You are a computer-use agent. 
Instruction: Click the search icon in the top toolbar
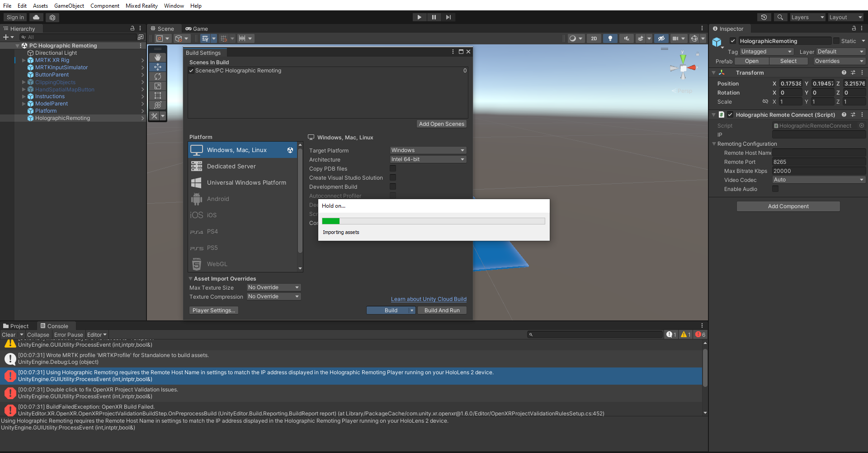click(780, 17)
